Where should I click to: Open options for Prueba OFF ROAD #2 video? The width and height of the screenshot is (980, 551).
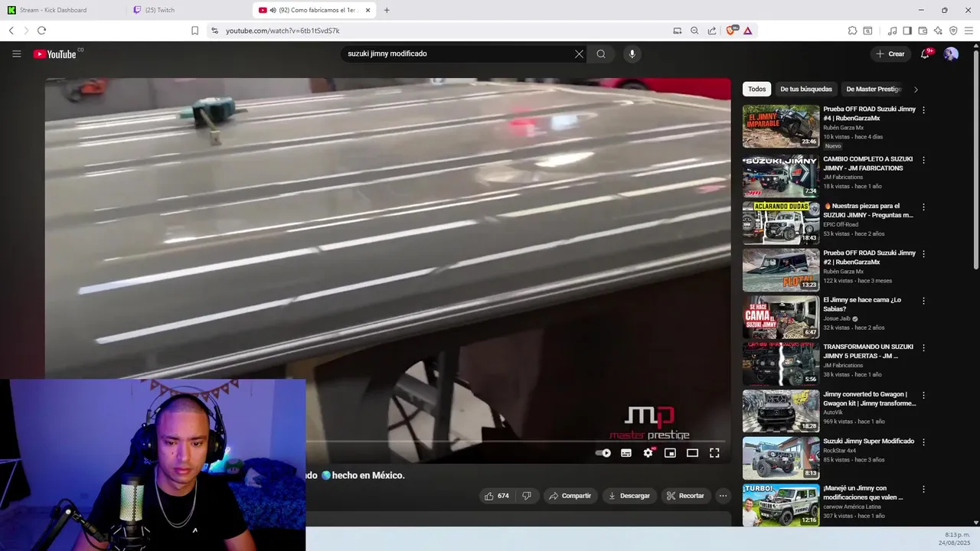pyautogui.click(x=923, y=253)
